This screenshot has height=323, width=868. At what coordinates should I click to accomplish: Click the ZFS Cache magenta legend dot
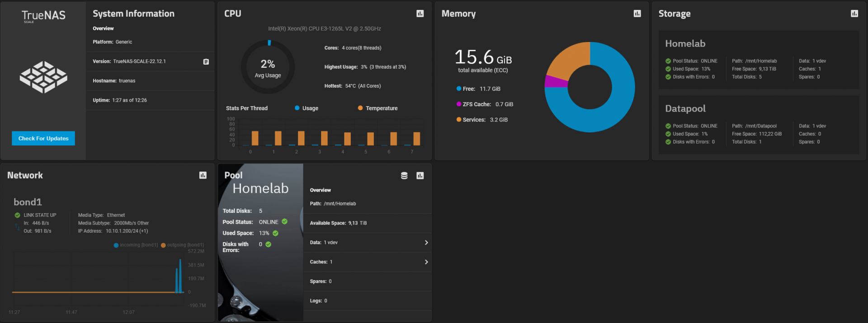459,104
